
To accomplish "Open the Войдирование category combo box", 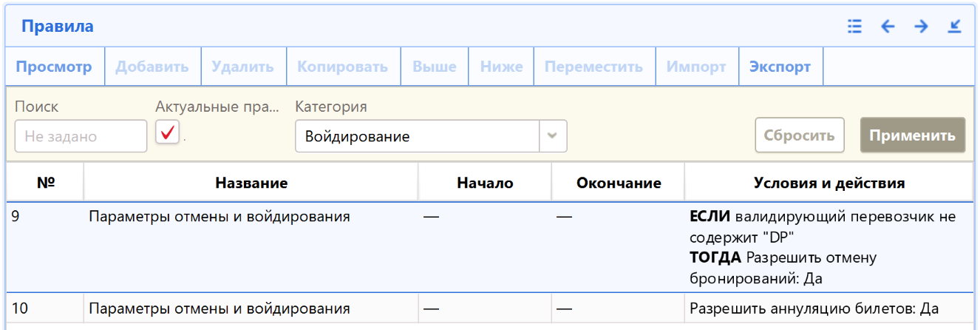I will pyautogui.click(x=418, y=136).
